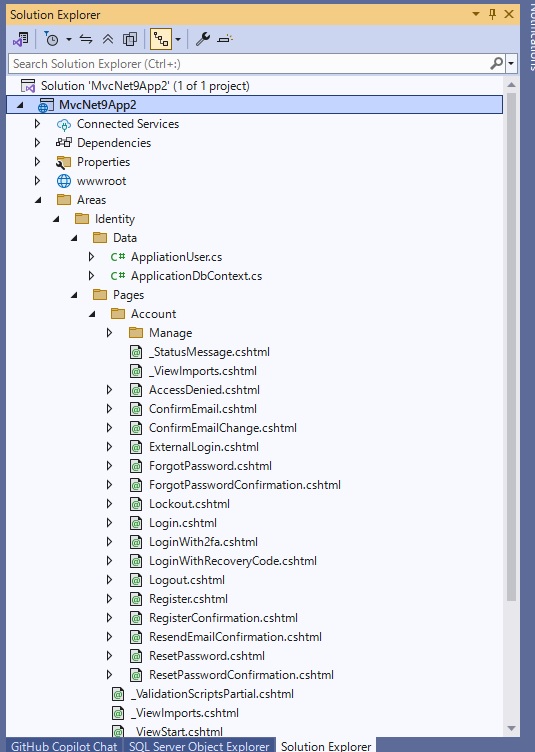This screenshot has width=535, height=752.
Task: Collapse the Areas folder
Action: point(37,200)
